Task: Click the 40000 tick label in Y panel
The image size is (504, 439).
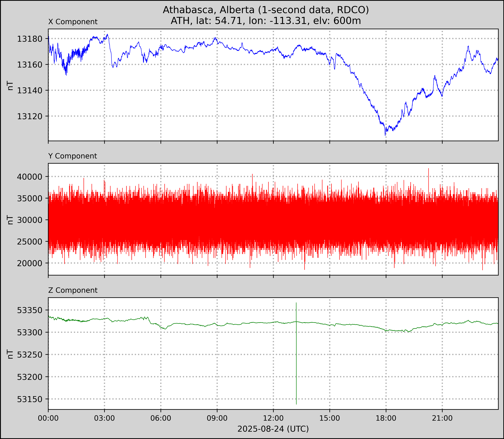Action: [29, 177]
